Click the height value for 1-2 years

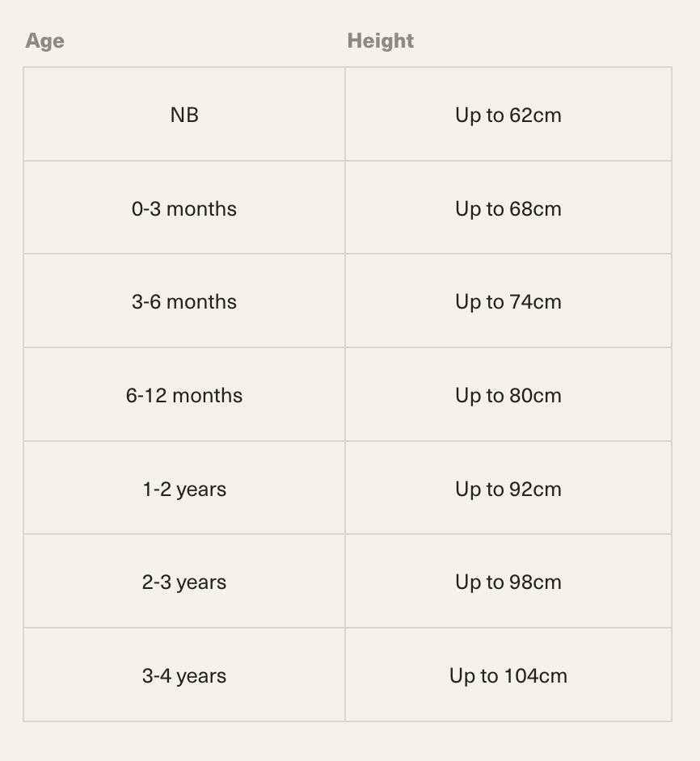tap(508, 489)
